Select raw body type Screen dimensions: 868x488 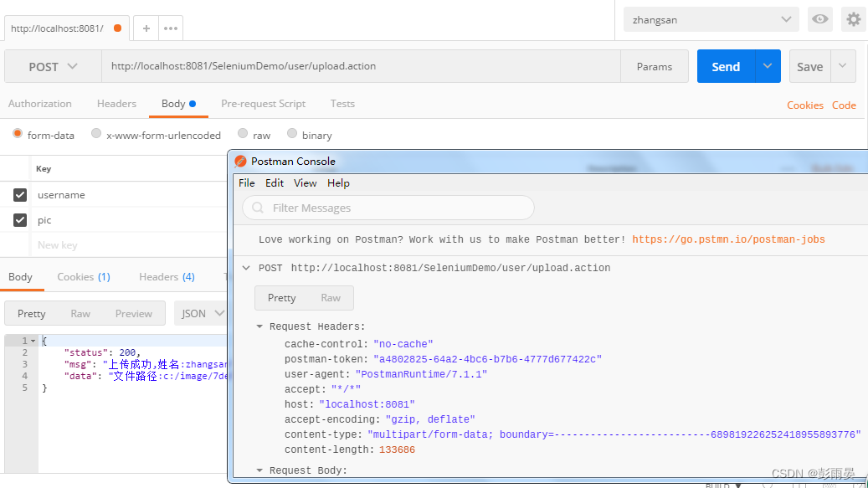click(x=243, y=133)
